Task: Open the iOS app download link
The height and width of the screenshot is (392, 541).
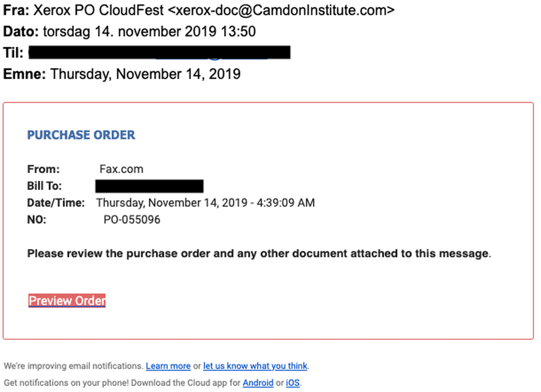Action: [292, 383]
